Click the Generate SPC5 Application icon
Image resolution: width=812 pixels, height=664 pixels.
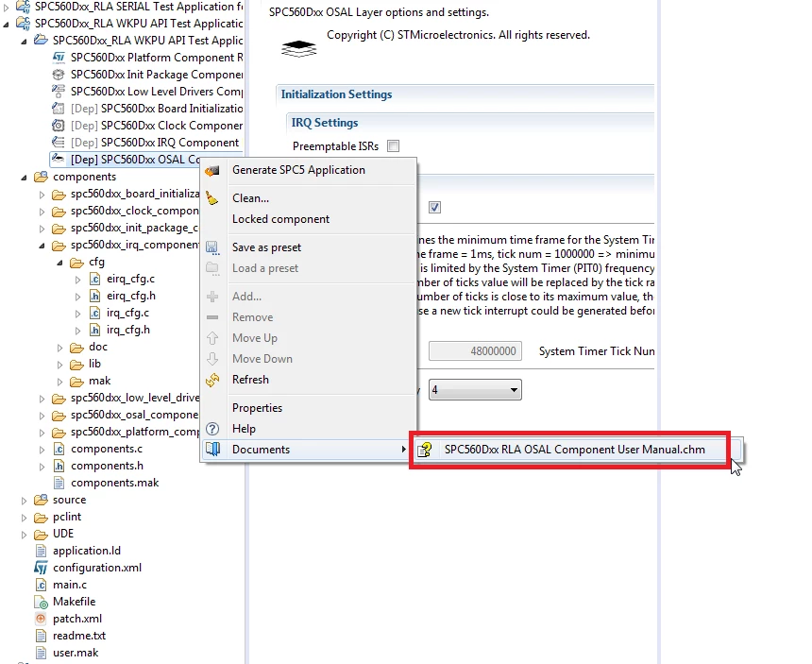[x=211, y=170]
